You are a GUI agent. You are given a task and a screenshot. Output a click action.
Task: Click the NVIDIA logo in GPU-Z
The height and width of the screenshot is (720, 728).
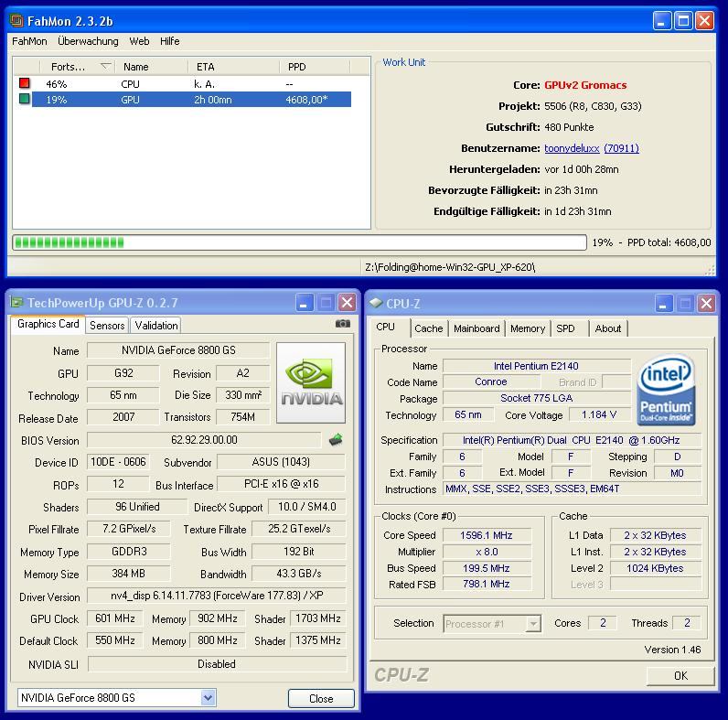pos(311,382)
